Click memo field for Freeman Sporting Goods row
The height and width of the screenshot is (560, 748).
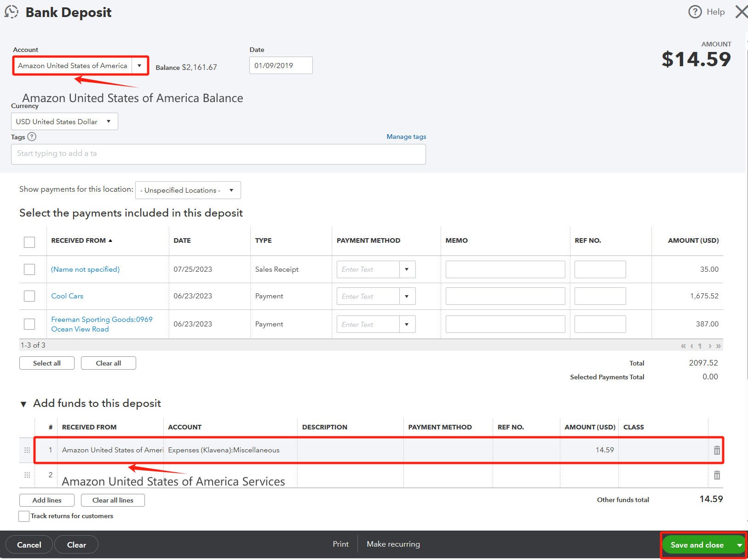pyautogui.click(x=506, y=324)
